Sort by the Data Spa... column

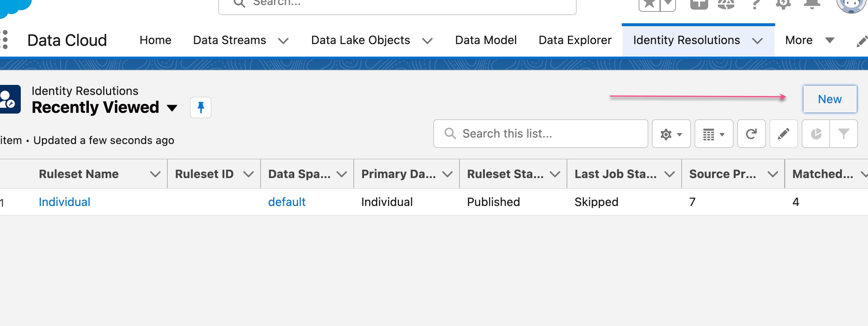pos(300,174)
